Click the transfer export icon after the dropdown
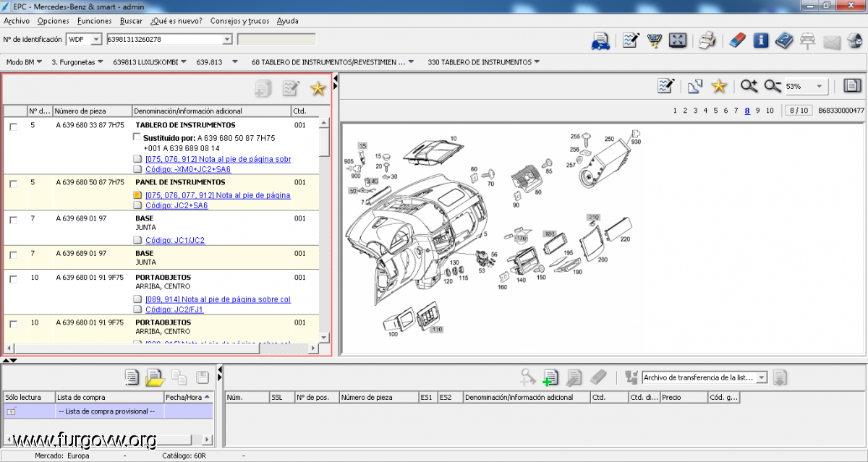Viewport: 868px width, 462px height. (780, 377)
